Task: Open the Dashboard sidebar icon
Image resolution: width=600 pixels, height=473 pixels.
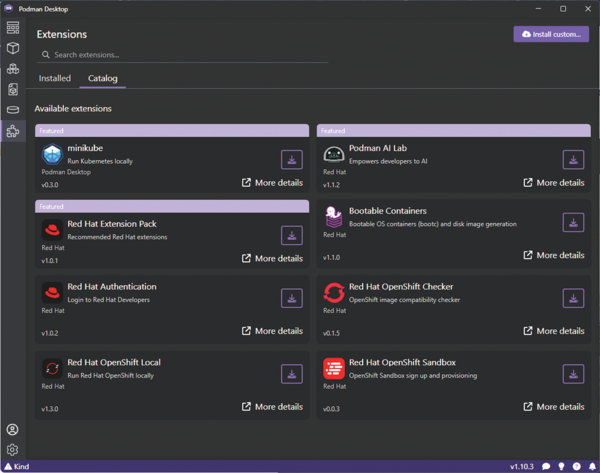Action: (13, 28)
